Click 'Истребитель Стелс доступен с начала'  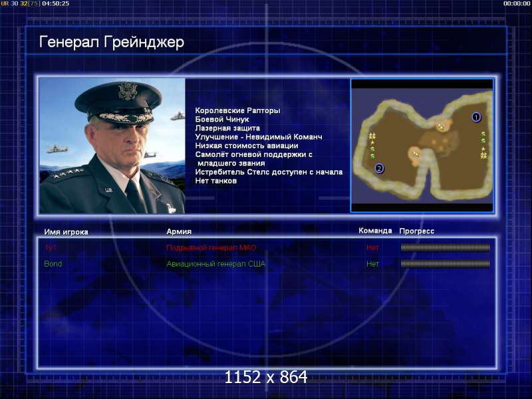(269, 172)
